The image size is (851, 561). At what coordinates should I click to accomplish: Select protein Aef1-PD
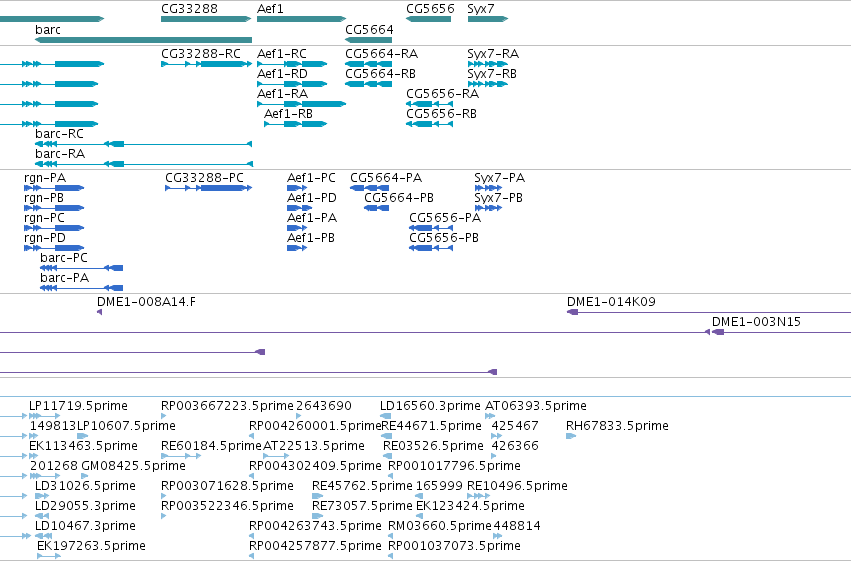[312, 198]
